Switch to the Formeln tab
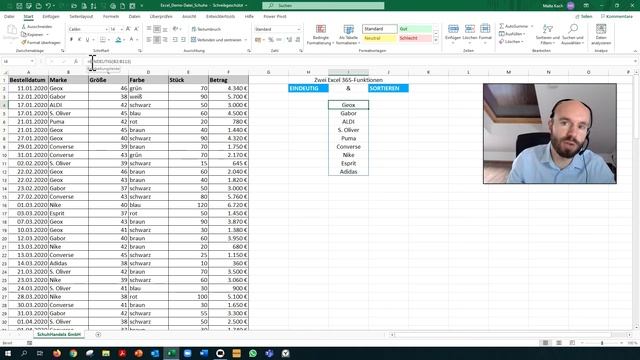Screen dimensions: 640x360 click(111, 16)
